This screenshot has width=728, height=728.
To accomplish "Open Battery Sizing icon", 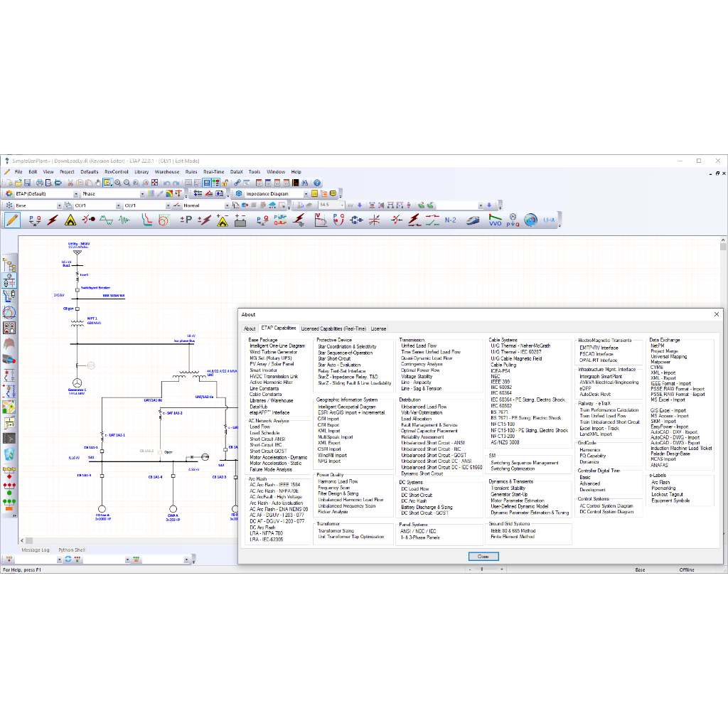I will pos(240,220).
